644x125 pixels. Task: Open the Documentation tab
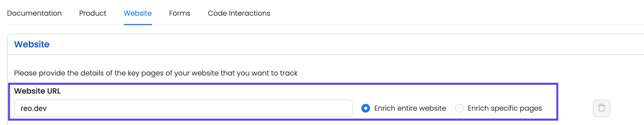34,13
